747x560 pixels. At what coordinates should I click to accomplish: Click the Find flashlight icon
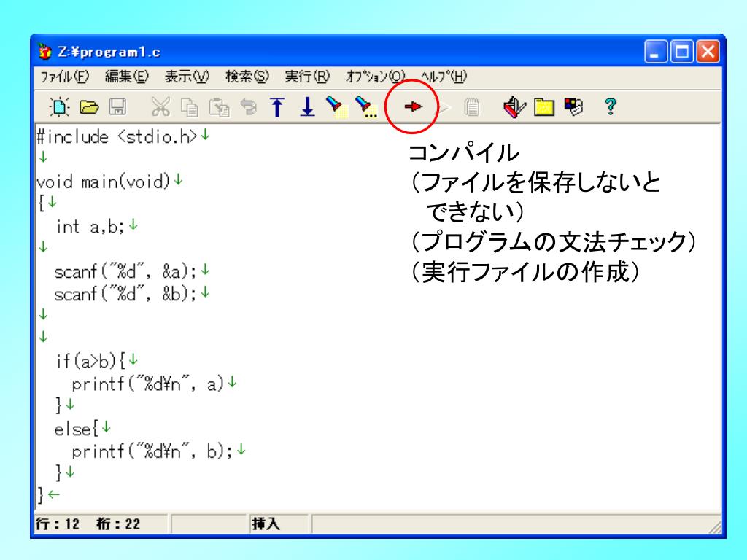336,106
